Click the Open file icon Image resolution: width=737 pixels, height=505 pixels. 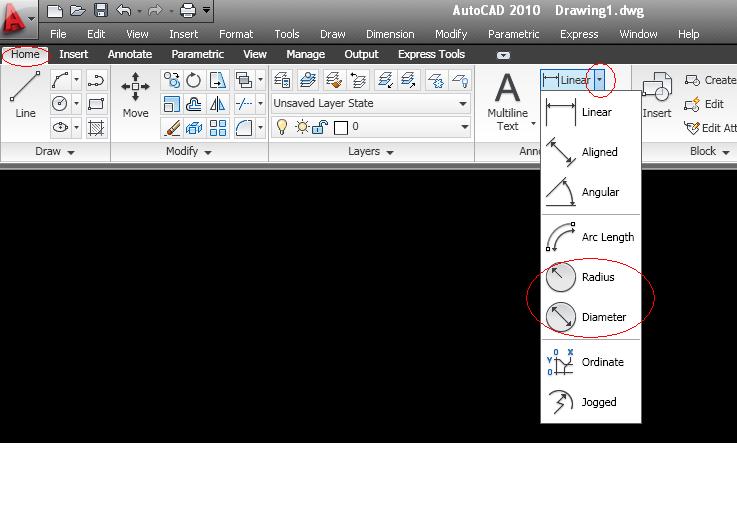78,10
